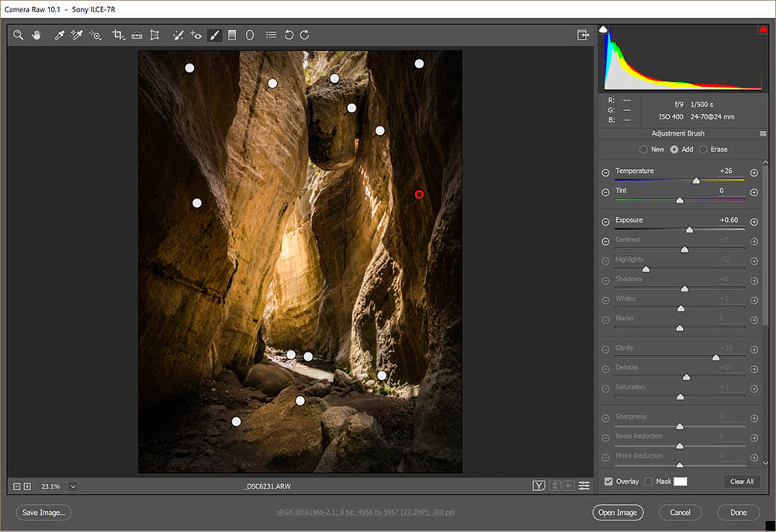Pick the White Balance eyedropper tool
The width and height of the screenshot is (776, 532).
click(59, 35)
